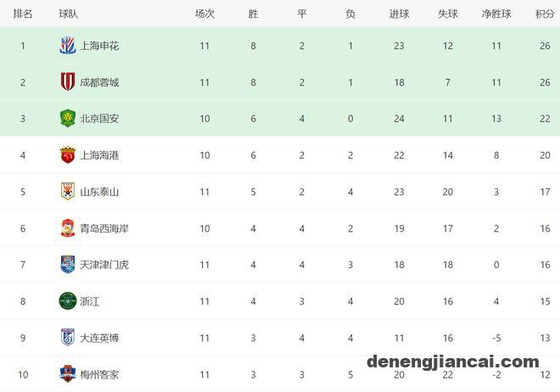The image size is (560, 392).
Task: Open the 上海申花 team name link
Action: (99, 46)
